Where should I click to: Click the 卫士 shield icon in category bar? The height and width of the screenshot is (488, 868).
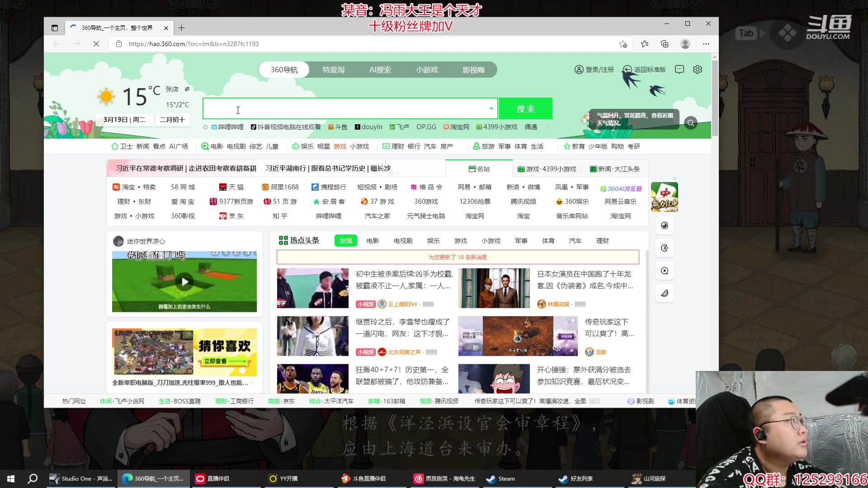point(115,146)
